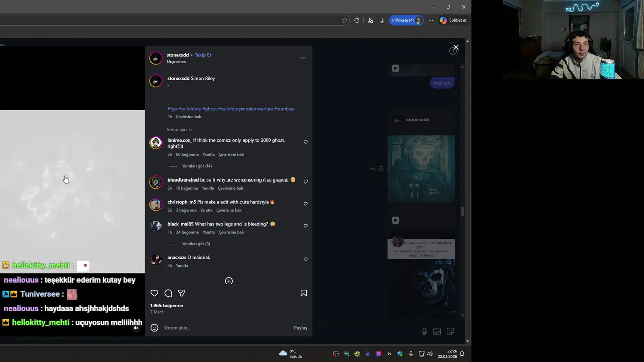644x362 pixels.
Task: Share the post via paper plane icon
Action: tap(182, 293)
